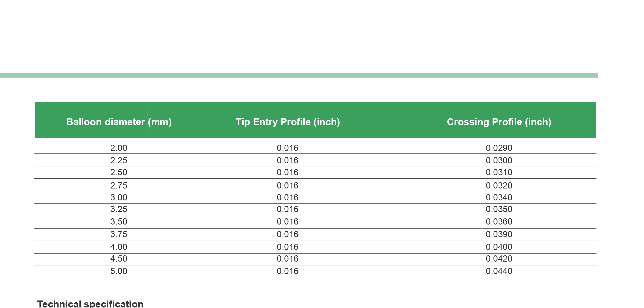The image size is (644, 308).
Task: Click the crossing profile value 0.0440
Action: [x=499, y=271]
